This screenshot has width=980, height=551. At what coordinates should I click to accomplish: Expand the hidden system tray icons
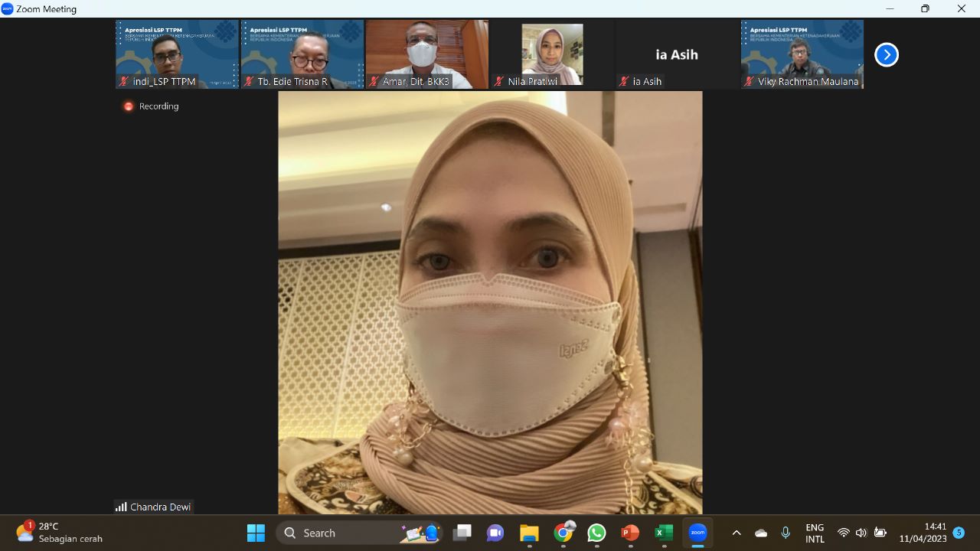coord(737,533)
